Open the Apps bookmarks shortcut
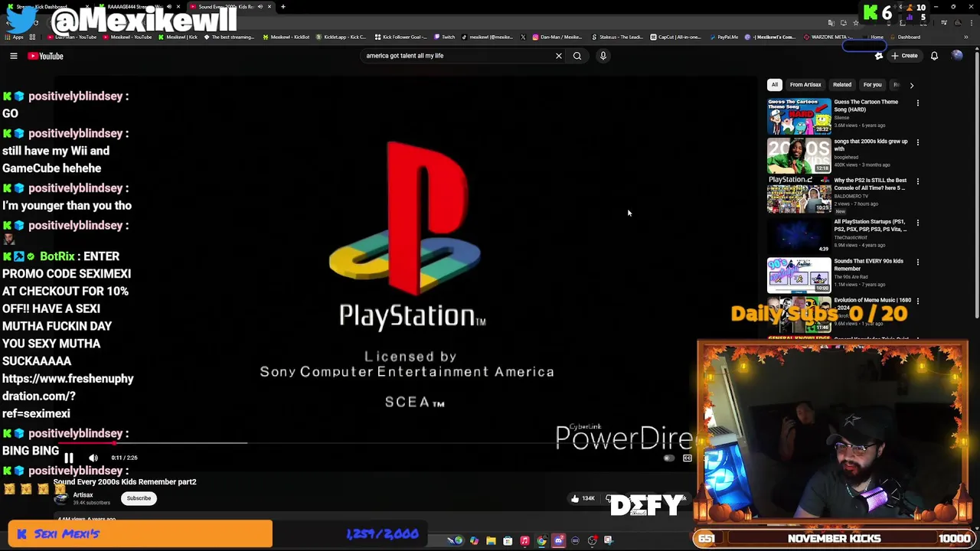The height and width of the screenshot is (551, 980). pos(14,37)
